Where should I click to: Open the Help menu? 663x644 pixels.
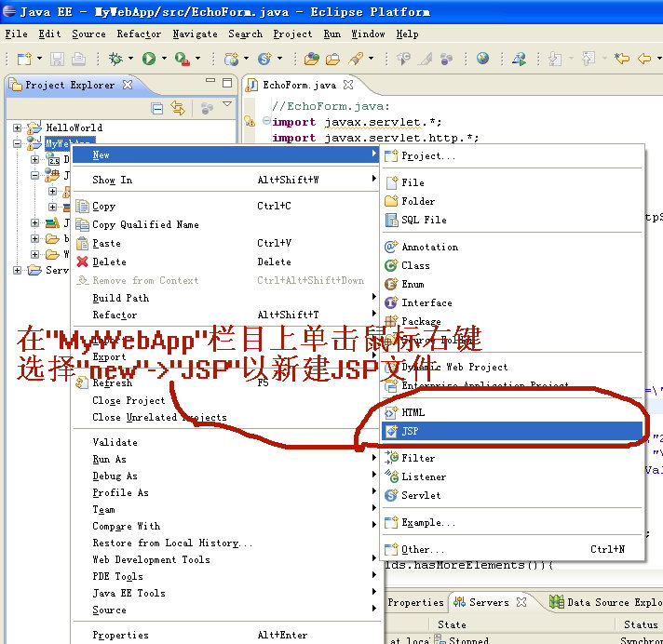point(407,34)
